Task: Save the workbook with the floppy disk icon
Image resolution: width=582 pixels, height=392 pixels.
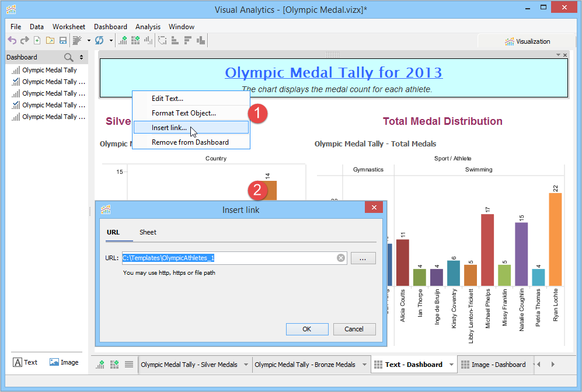Action: tap(63, 40)
